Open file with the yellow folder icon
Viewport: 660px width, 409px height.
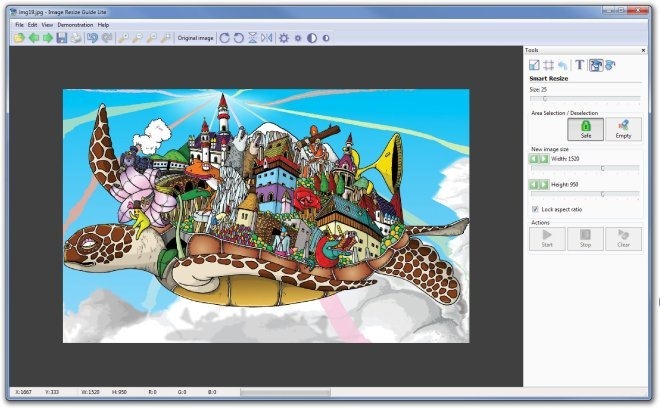coord(19,38)
